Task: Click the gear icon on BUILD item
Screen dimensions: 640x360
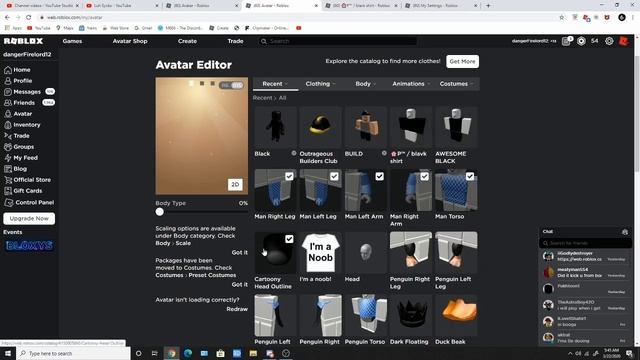Action: pos(384,153)
